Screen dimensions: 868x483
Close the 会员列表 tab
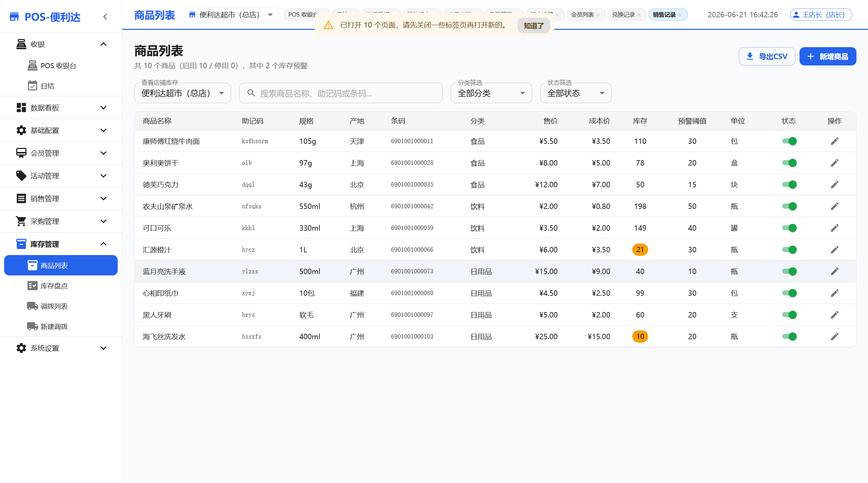click(598, 15)
